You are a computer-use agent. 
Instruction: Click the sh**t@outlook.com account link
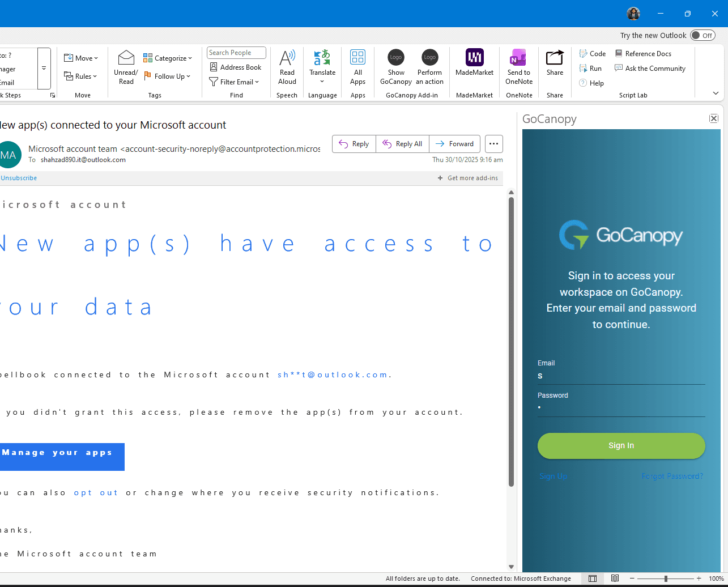(333, 375)
